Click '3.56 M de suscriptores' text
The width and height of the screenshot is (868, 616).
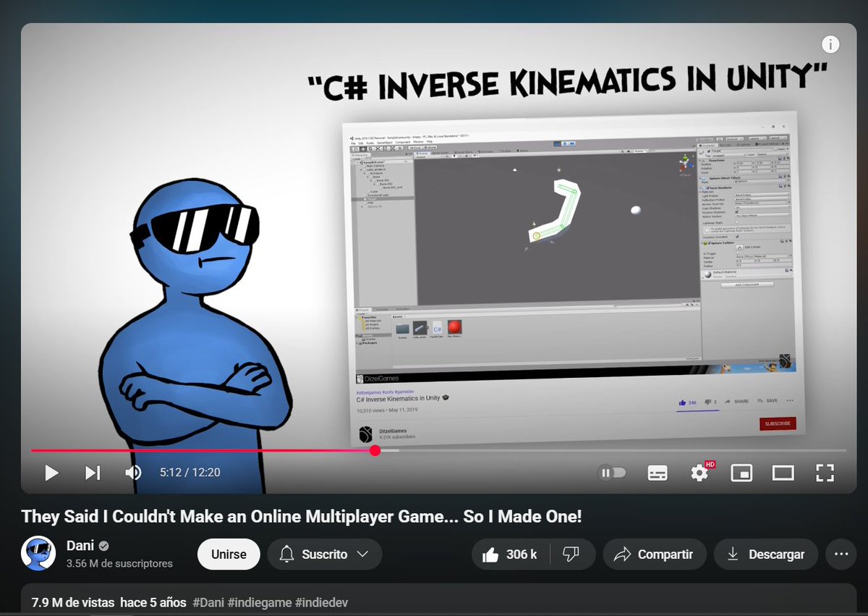click(119, 563)
